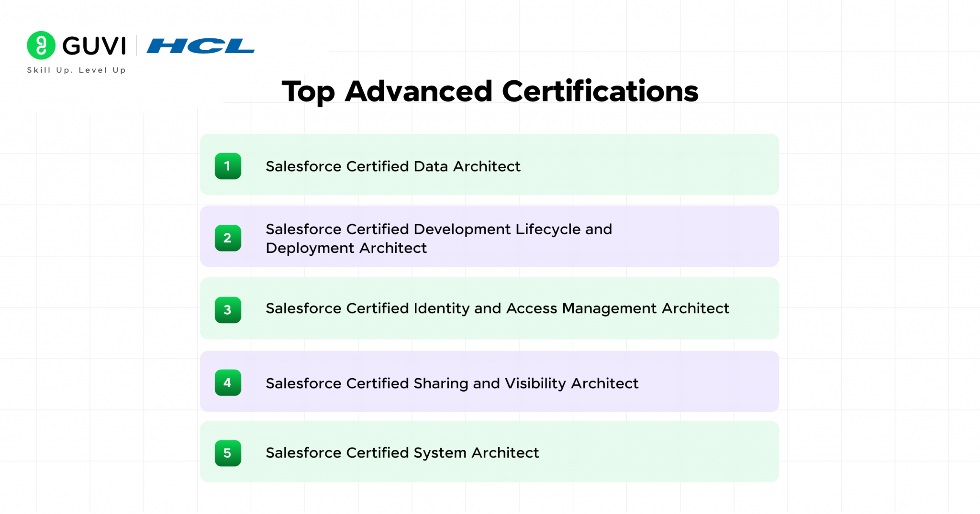The image size is (980, 514).
Task: Click the green number 1 badge
Action: pos(228,166)
